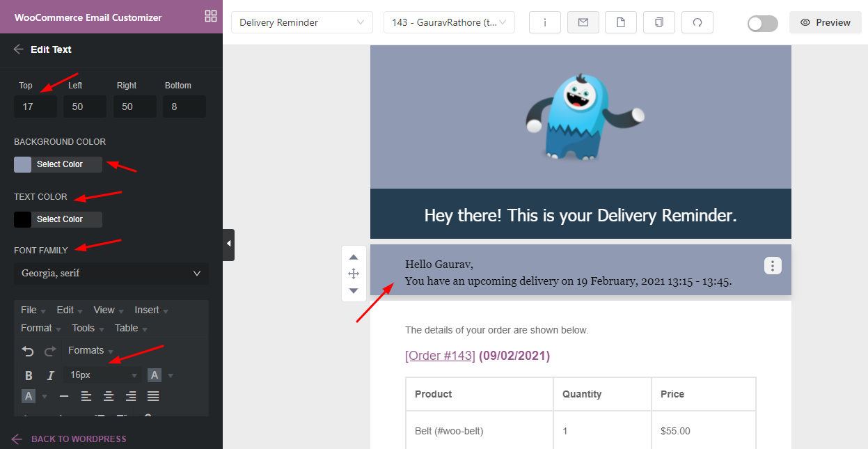Select the envelope email view button
This screenshot has width=868, height=449.
(x=583, y=22)
